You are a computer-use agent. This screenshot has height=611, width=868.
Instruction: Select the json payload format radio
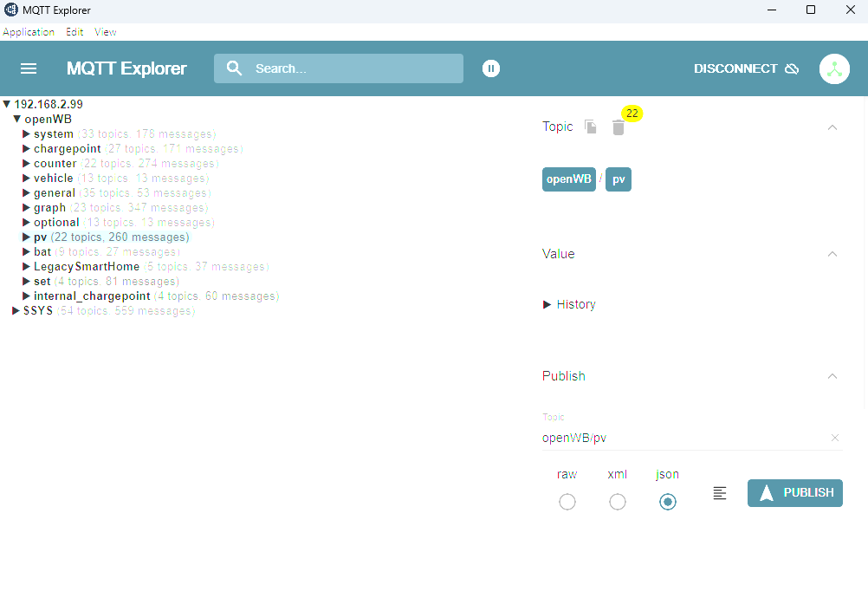[668, 502]
